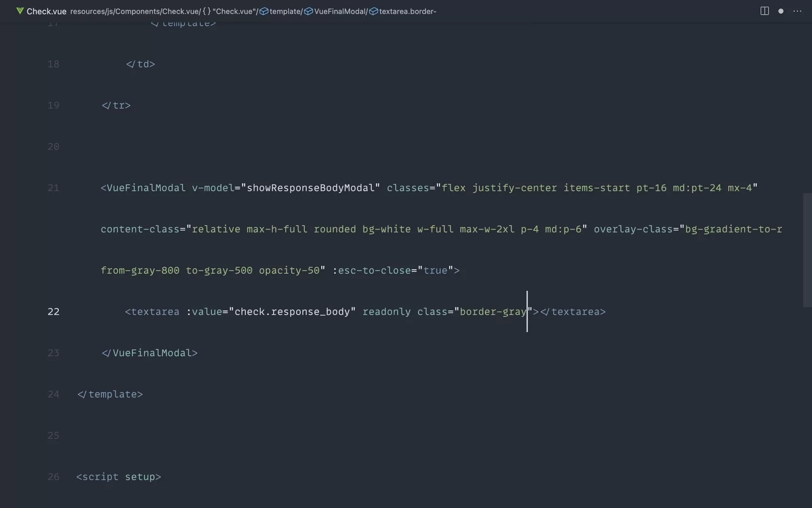
Task: Click the closing VueFinalModal tag on line 23
Action: (150, 353)
